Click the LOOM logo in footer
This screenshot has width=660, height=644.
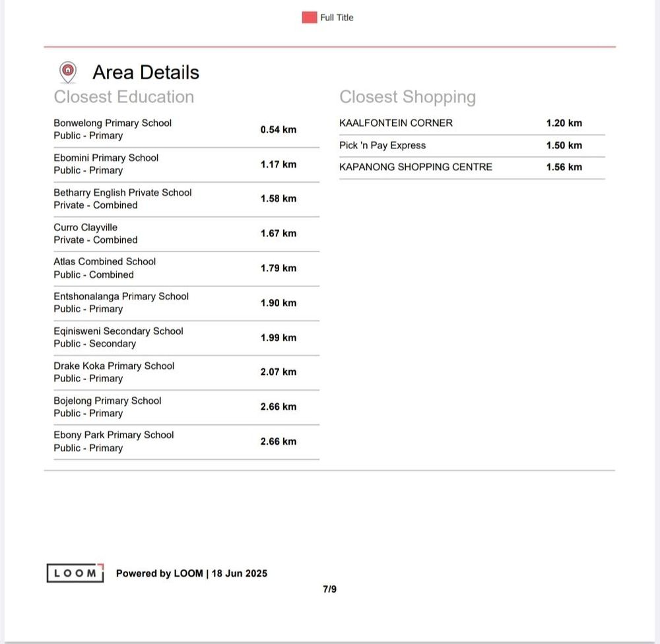tap(75, 573)
